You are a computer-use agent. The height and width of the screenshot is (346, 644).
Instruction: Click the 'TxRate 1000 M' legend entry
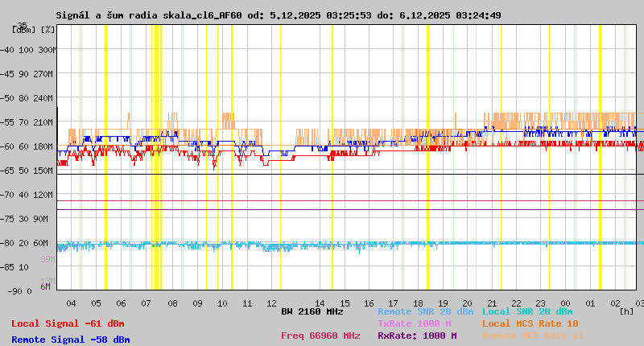click(x=415, y=323)
